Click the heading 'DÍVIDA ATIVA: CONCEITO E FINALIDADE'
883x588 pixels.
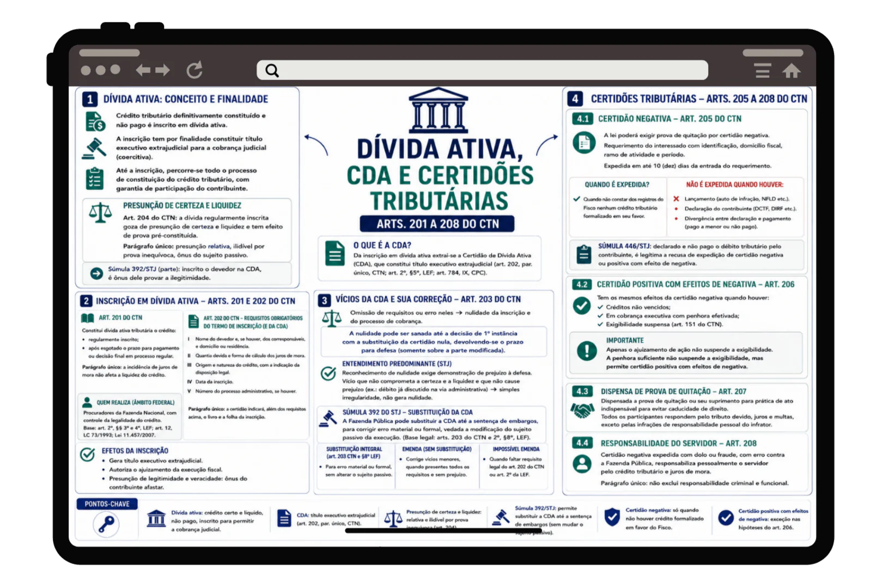coord(186,99)
